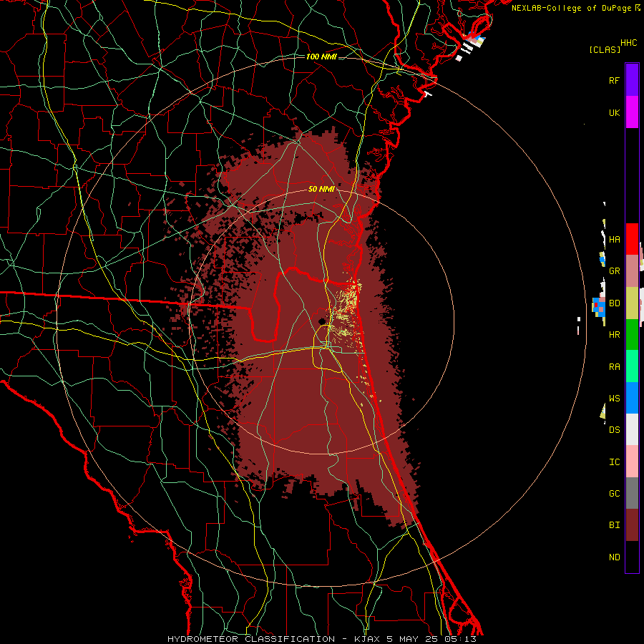
Task: Click the 'HR' legend label
Action: point(615,335)
